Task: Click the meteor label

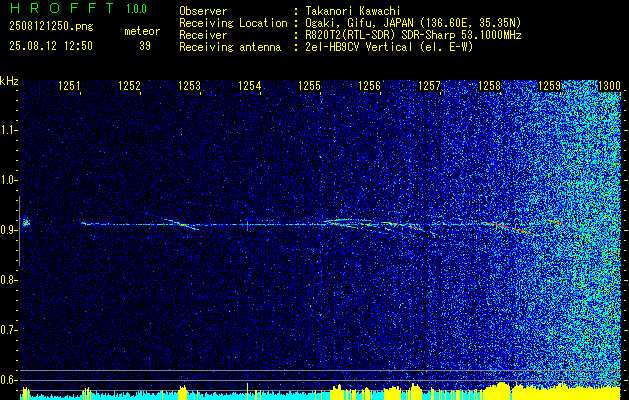Action: [142, 31]
